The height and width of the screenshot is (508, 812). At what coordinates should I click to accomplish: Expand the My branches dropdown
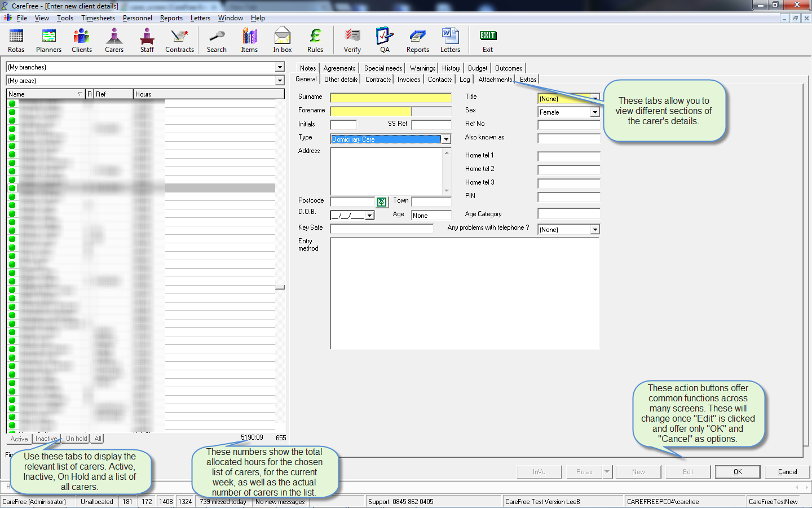click(280, 67)
